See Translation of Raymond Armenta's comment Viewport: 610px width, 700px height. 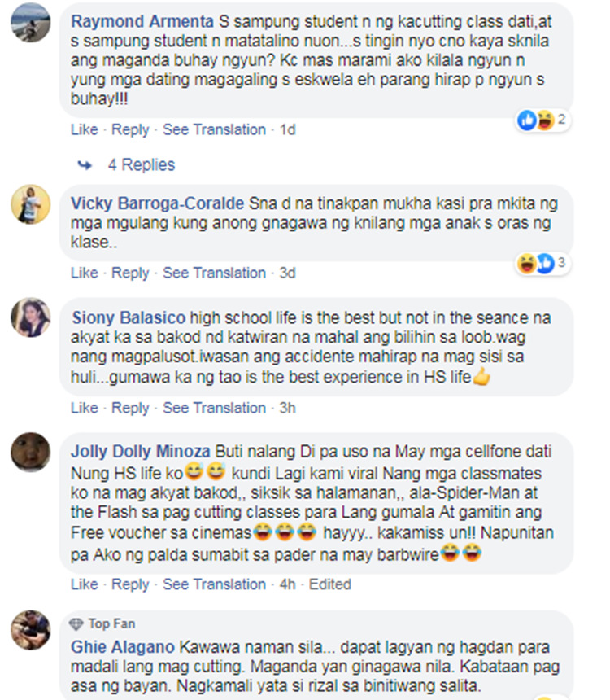click(214, 129)
